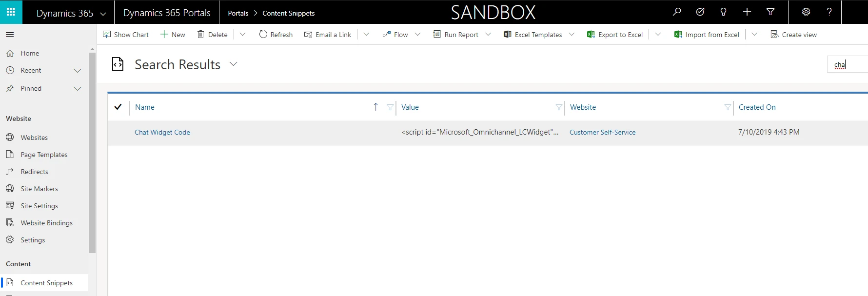Viewport: 868px width, 296px height.
Task: Click Excel Templates
Action: click(533, 35)
